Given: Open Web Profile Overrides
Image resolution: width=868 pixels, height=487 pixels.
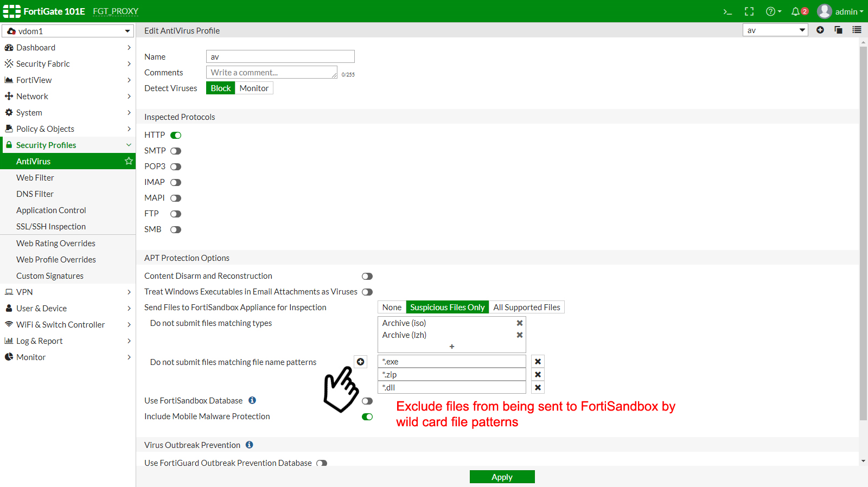Looking at the screenshot, I should pos(68,259).
